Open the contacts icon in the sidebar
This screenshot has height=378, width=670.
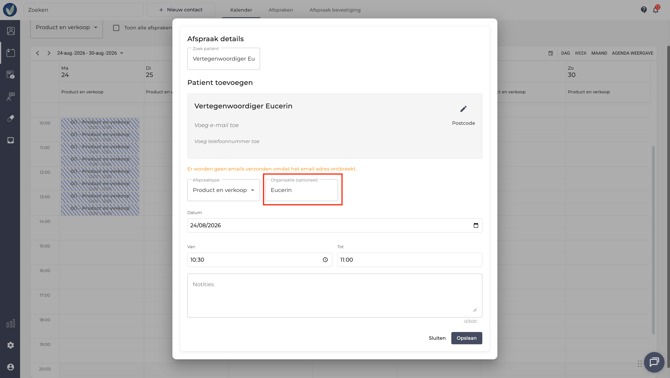point(11,31)
